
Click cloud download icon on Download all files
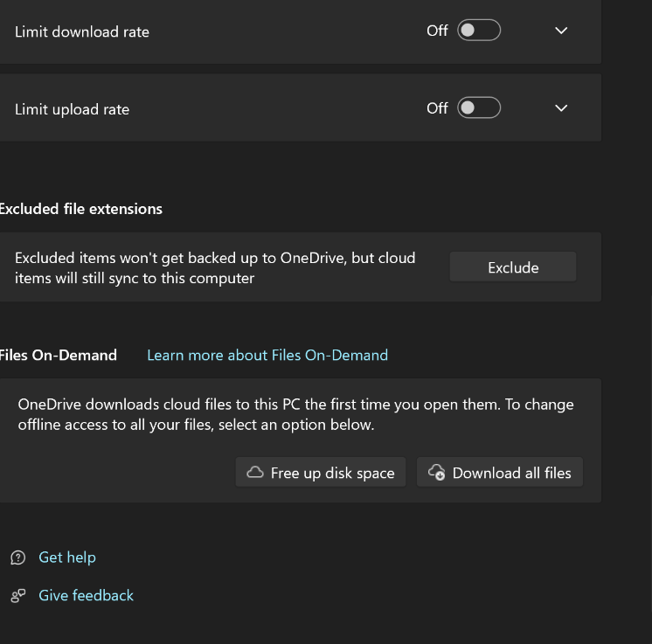click(436, 473)
